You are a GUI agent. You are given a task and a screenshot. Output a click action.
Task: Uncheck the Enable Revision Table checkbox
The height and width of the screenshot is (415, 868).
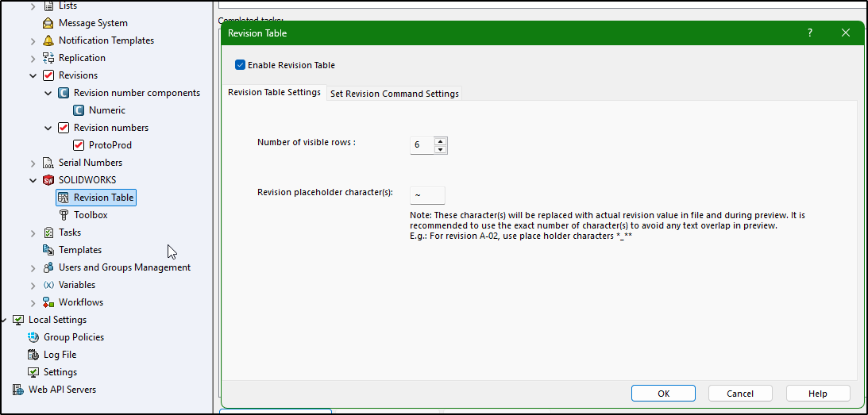pyautogui.click(x=240, y=65)
